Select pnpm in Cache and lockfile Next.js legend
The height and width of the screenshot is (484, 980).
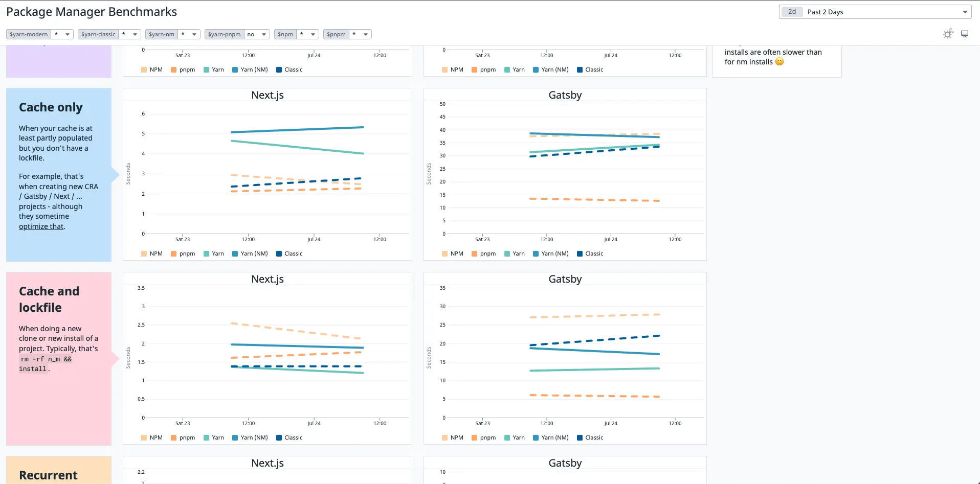click(183, 437)
